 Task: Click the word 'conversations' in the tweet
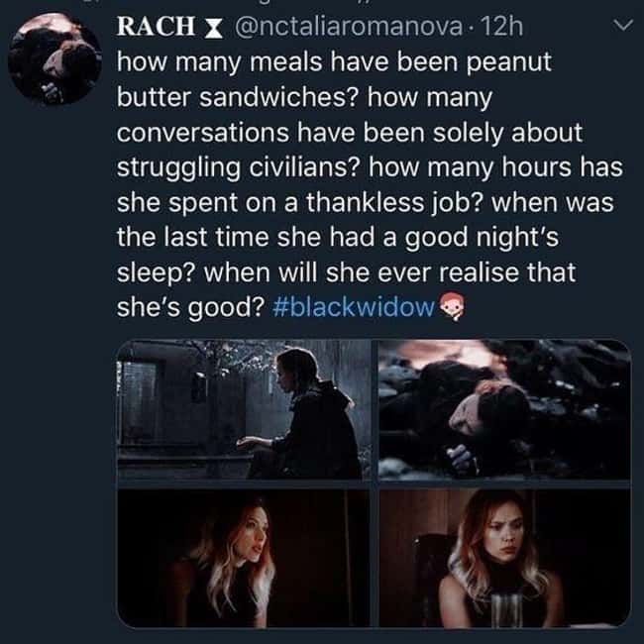[203, 133]
